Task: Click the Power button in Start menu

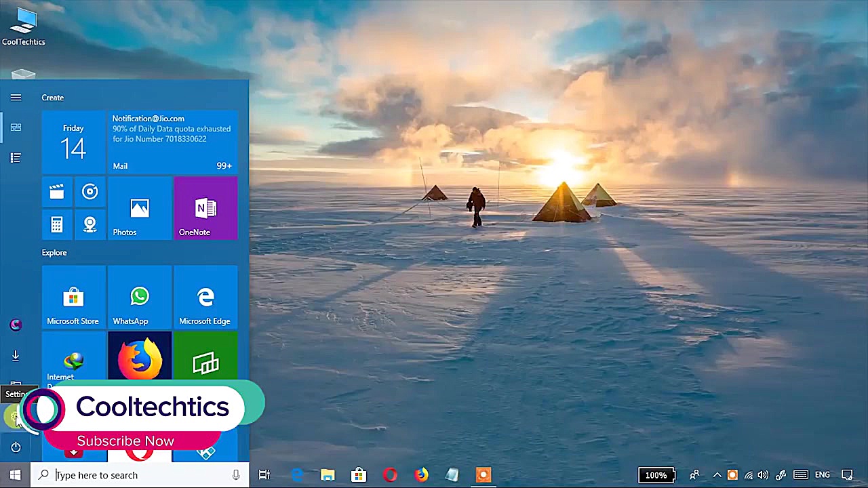Action: (16, 447)
